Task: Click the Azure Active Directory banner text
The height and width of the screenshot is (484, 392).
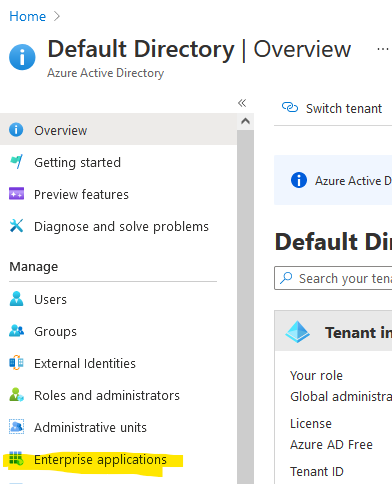Action: [x=353, y=181]
